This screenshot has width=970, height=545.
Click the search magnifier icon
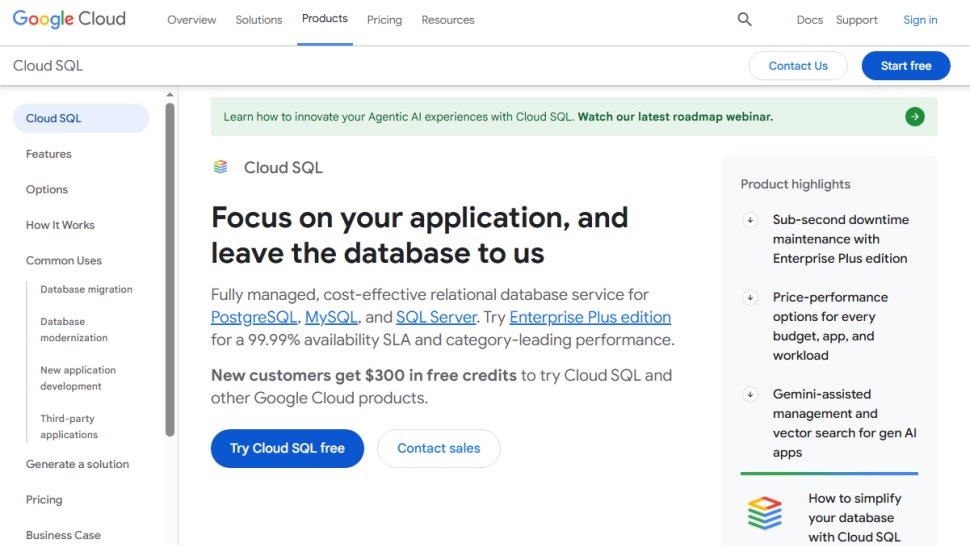[744, 20]
